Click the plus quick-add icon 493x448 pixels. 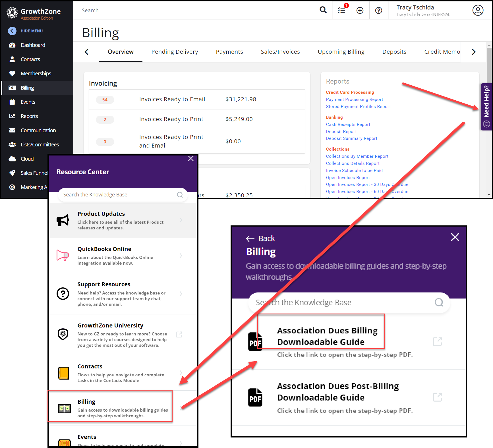point(360,11)
